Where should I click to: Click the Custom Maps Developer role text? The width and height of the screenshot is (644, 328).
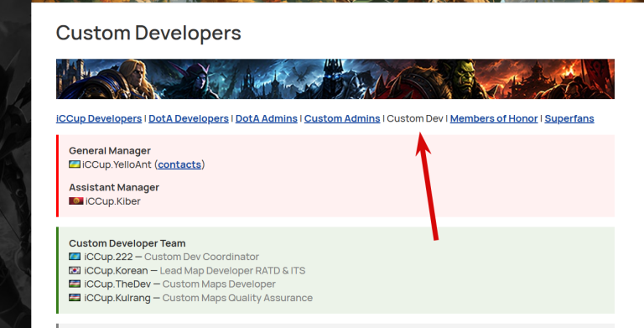tap(219, 284)
